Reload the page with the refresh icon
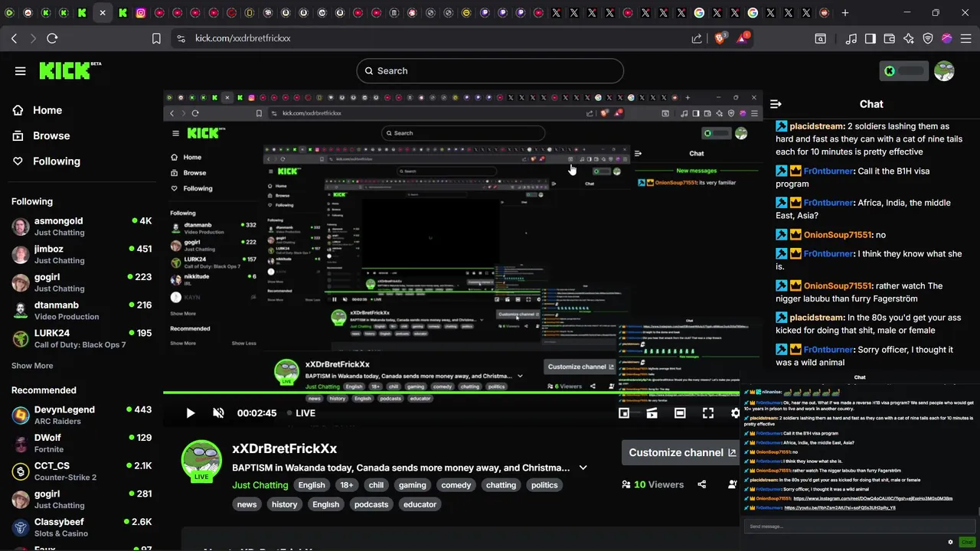This screenshot has height=551, width=980. point(52,38)
